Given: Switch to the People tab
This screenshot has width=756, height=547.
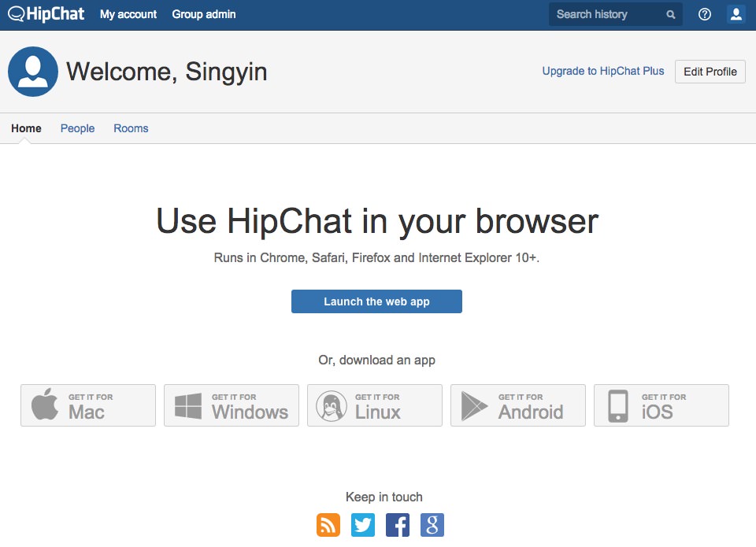Looking at the screenshot, I should (77, 128).
